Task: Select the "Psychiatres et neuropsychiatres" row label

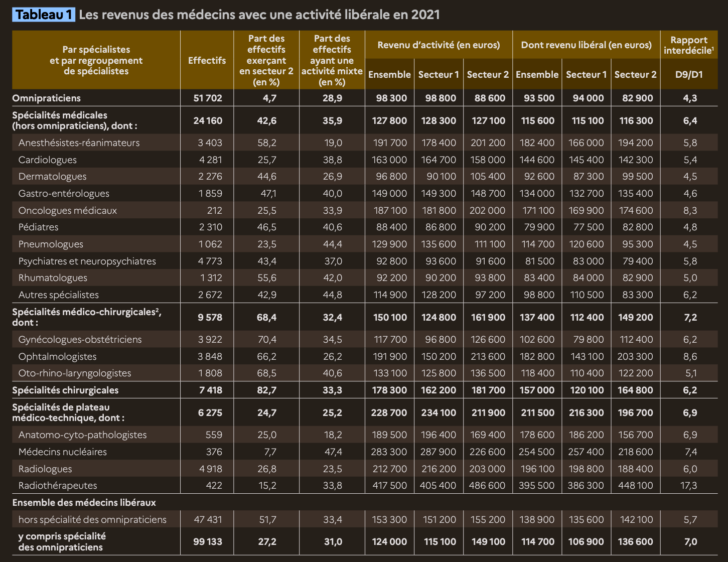Action: pyautogui.click(x=87, y=261)
